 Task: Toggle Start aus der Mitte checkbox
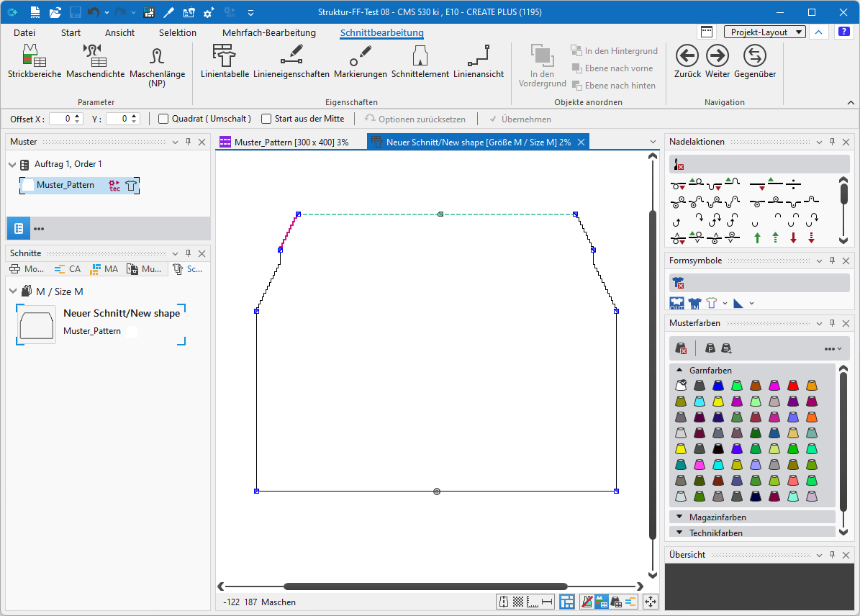pos(266,119)
